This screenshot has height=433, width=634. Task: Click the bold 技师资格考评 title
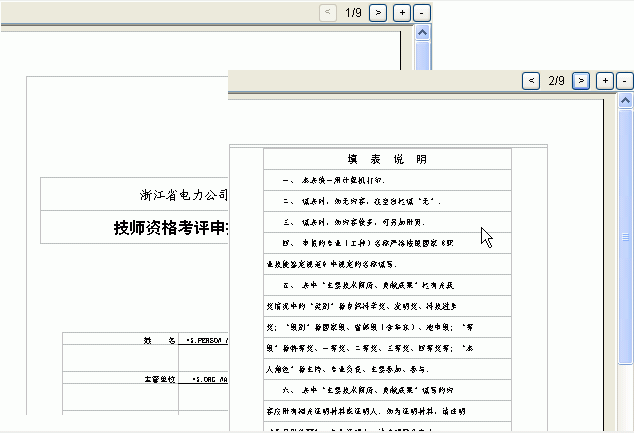(x=170, y=227)
